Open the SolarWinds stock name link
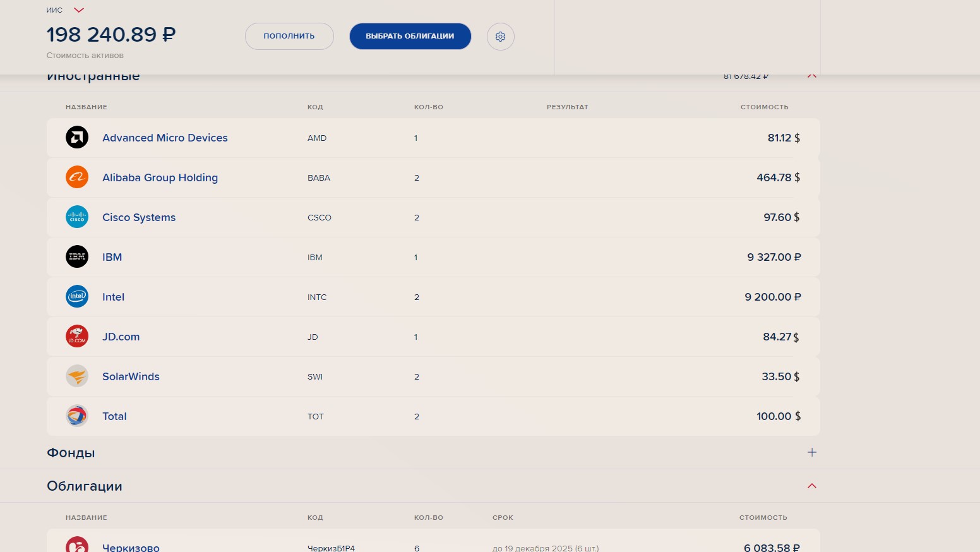980x552 pixels. tap(131, 376)
